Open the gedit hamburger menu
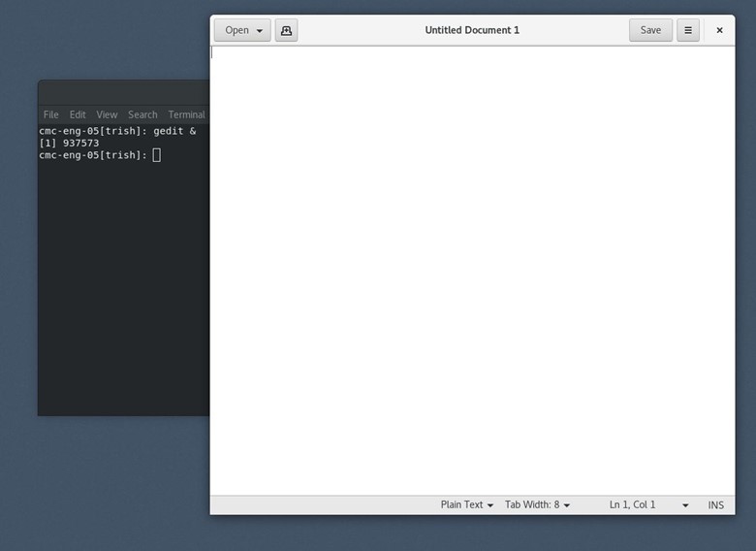Viewport: 756px width, 551px height. [688, 30]
